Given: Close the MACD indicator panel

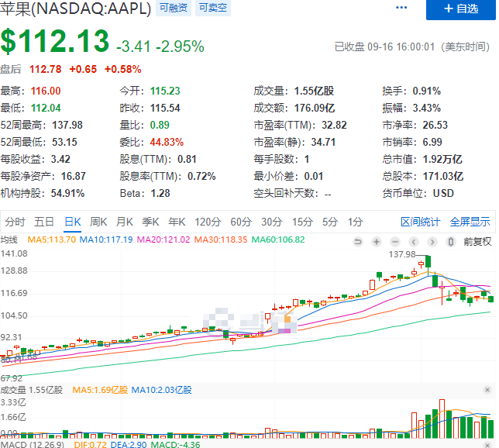Looking at the screenshot, I should (x=487, y=445).
